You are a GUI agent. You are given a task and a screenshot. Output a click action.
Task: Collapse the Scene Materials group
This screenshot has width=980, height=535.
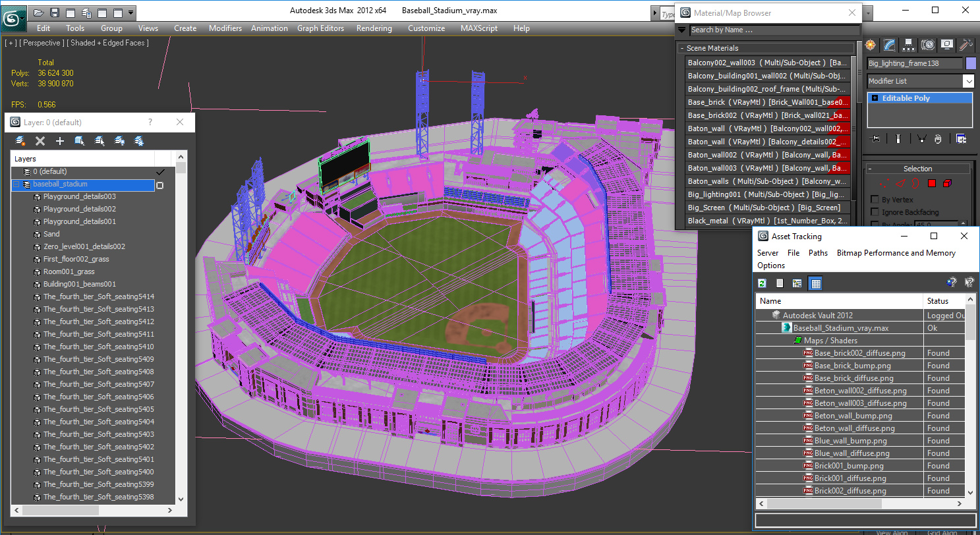point(682,48)
